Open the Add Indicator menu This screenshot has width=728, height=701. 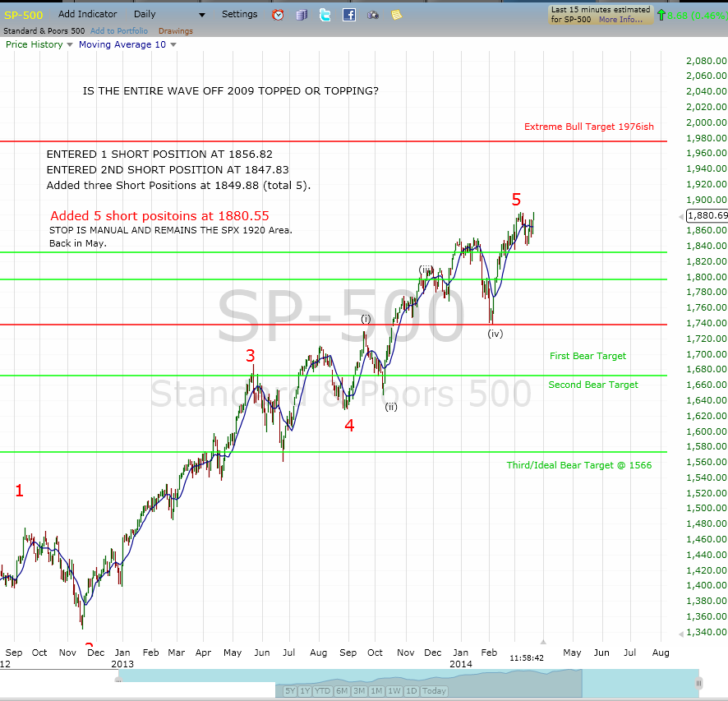tap(88, 14)
